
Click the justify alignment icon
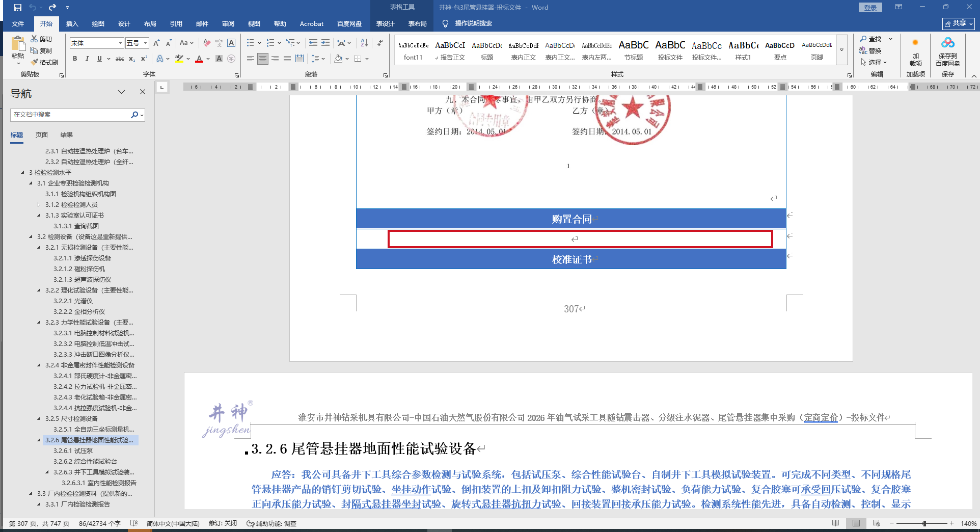[287, 59]
